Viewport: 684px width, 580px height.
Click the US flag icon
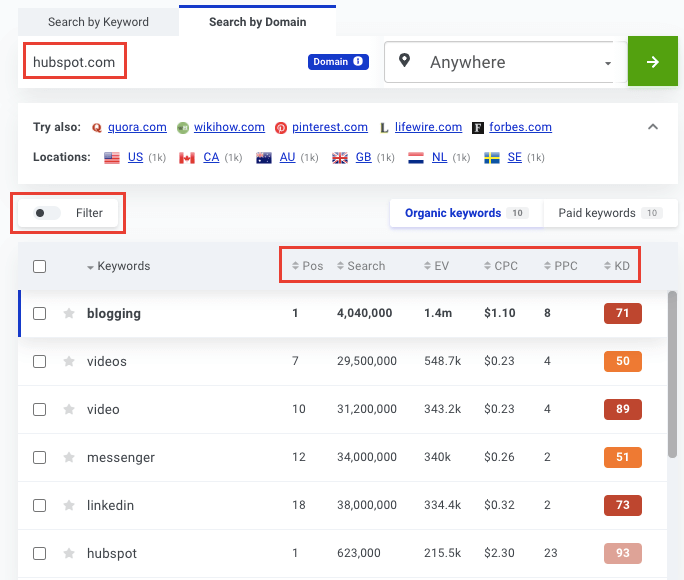pos(112,157)
